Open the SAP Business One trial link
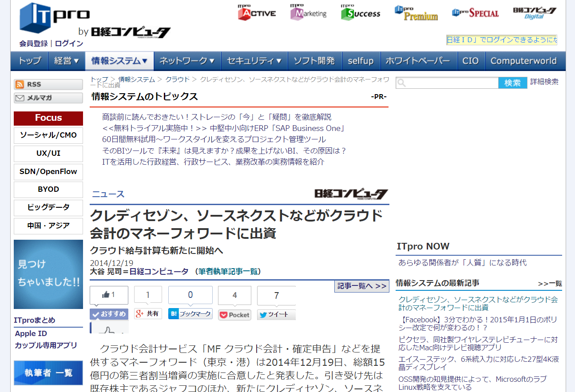575x392 pixels. point(224,128)
